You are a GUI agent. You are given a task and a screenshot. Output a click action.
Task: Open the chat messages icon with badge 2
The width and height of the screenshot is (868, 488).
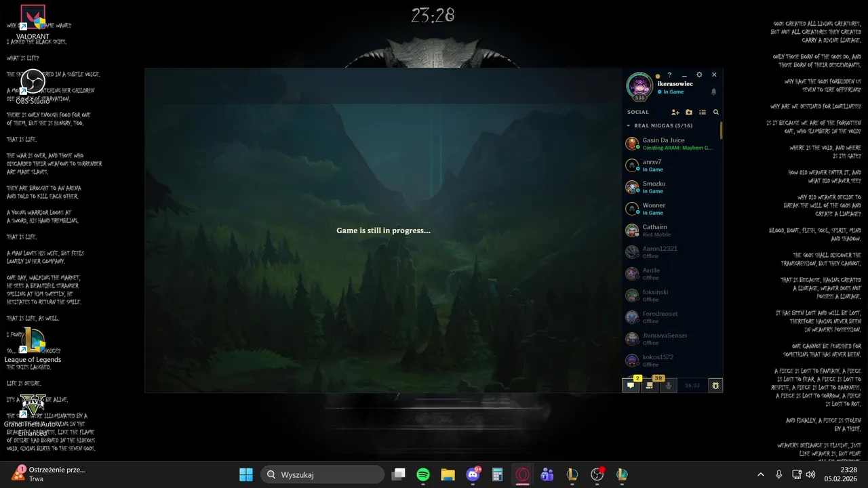point(631,385)
